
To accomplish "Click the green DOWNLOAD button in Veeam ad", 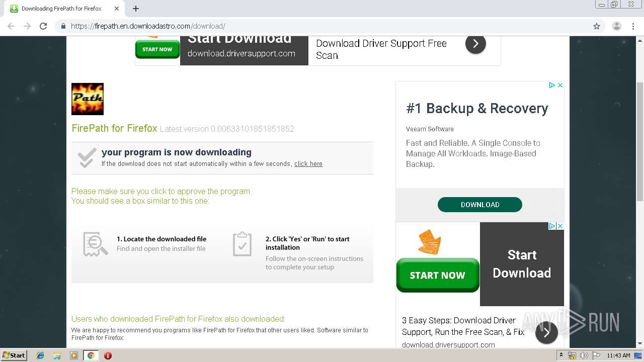I will (x=480, y=205).
